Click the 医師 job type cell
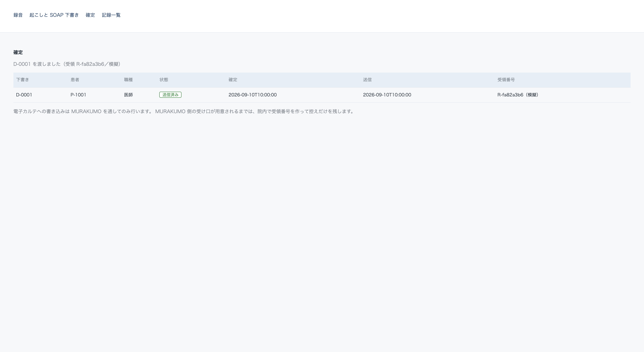 (x=128, y=95)
